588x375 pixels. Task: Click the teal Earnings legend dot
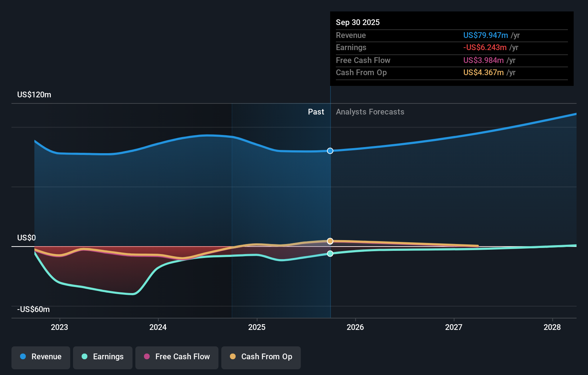click(x=84, y=357)
